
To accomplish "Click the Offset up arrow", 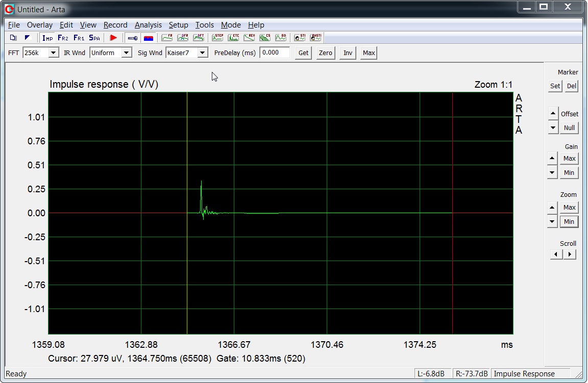I will (553, 113).
